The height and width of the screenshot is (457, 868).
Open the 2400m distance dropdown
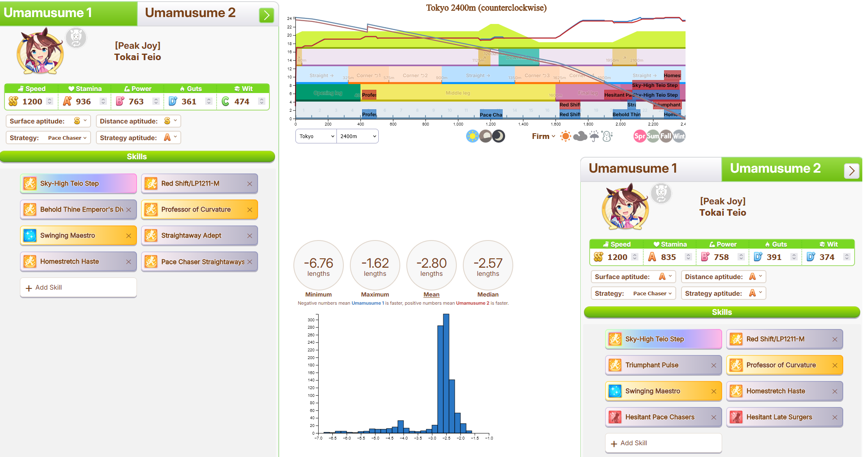pos(358,136)
